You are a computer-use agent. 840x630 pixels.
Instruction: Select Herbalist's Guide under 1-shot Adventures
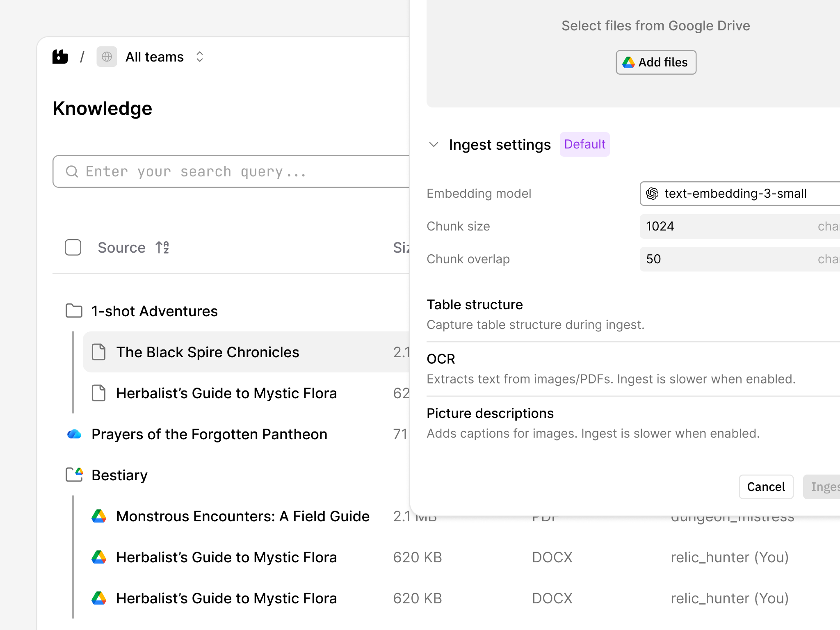(226, 393)
